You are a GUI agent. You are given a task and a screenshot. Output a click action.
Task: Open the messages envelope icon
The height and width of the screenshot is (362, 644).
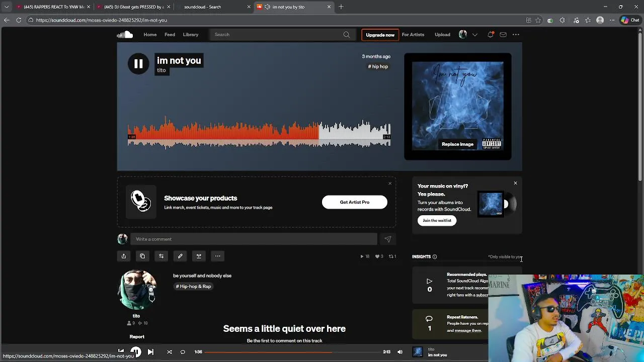click(503, 35)
